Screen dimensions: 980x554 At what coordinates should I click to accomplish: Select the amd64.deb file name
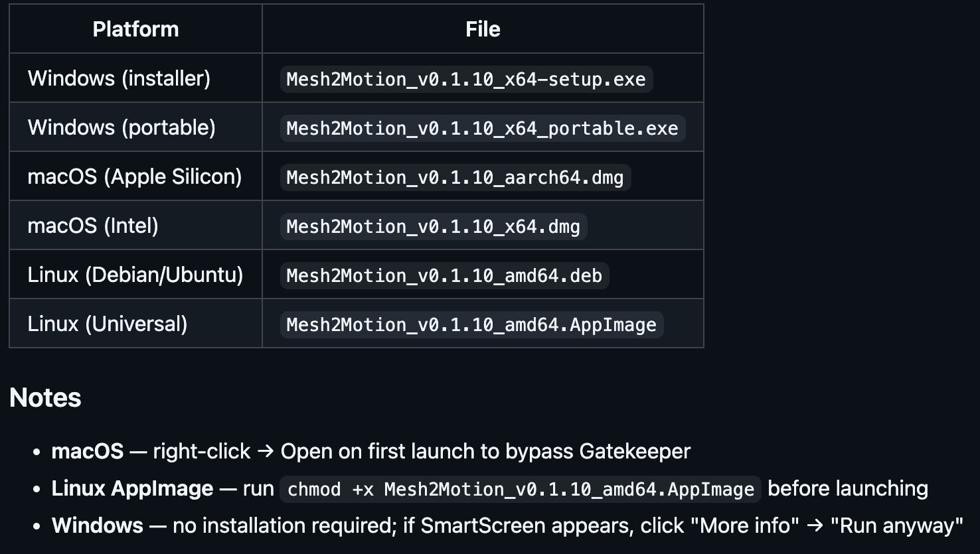click(444, 275)
